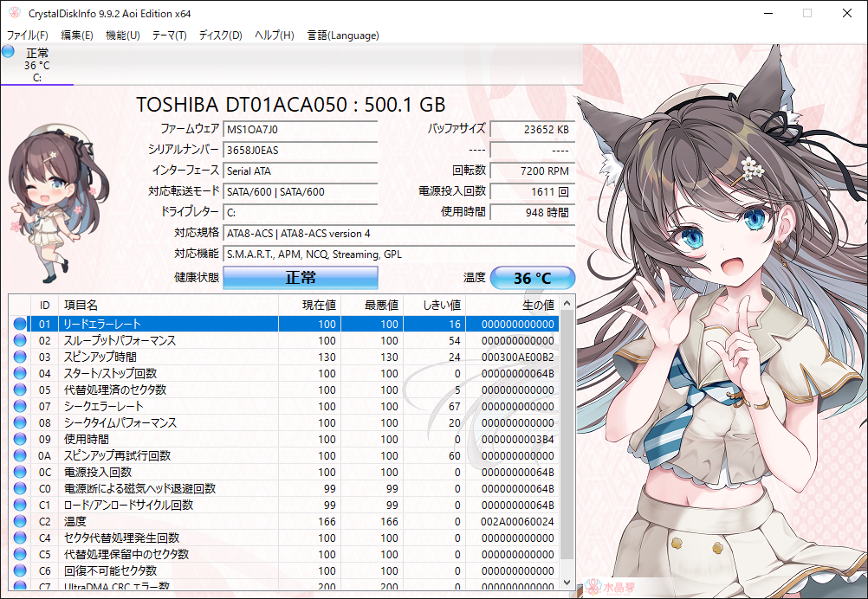Viewport: 868px width, 599px height.
Task: Click status orb of row C0 電源断による磁気ヘッド退避回数
Action: (x=20, y=488)
